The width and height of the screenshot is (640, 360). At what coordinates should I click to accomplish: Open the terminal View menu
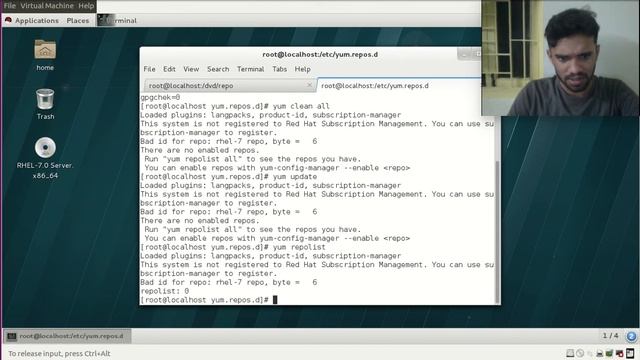coord(191,69)
